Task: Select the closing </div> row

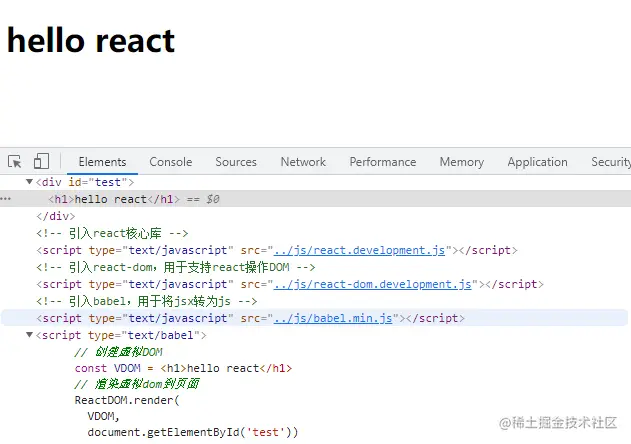Action: pyautogui.click(x=56, y=216)
